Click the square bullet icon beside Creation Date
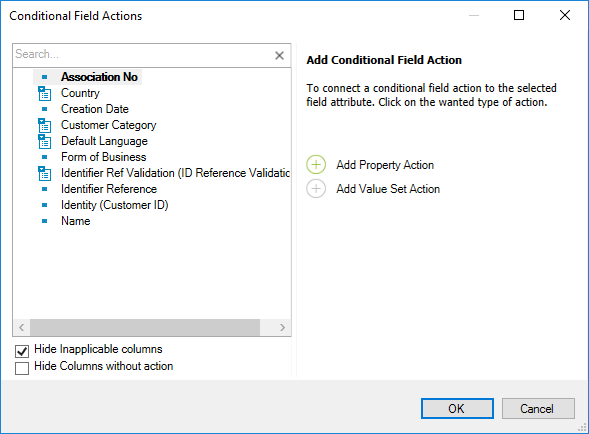Image resolution: width=589 pixels, height=434 pixels. click(44, 109)
